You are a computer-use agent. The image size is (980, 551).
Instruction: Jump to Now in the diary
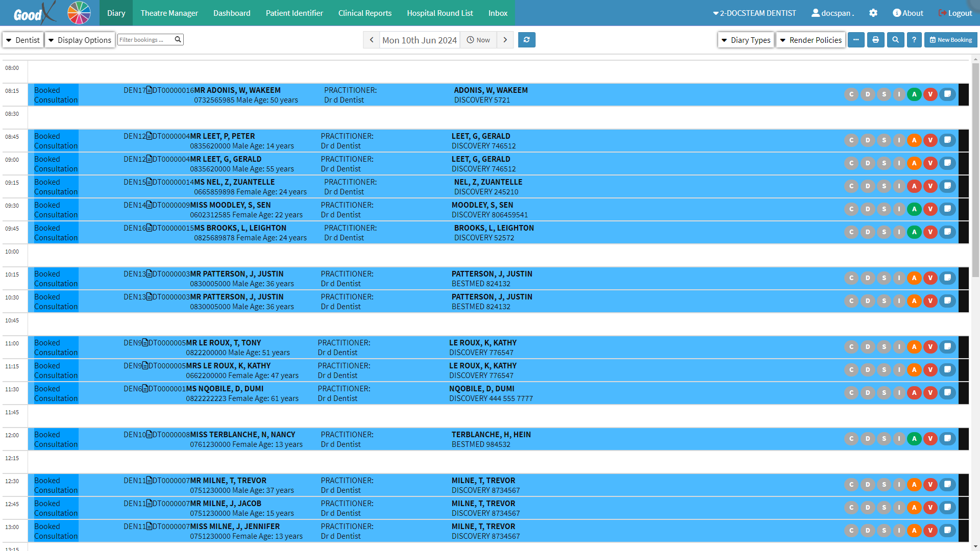(478, 40)
